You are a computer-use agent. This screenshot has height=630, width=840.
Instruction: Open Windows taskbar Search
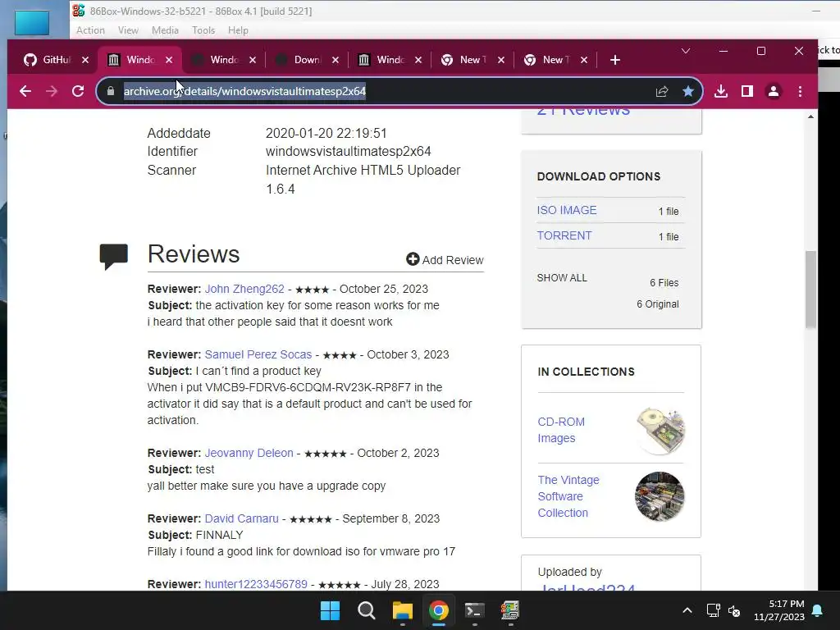(367, 610)
